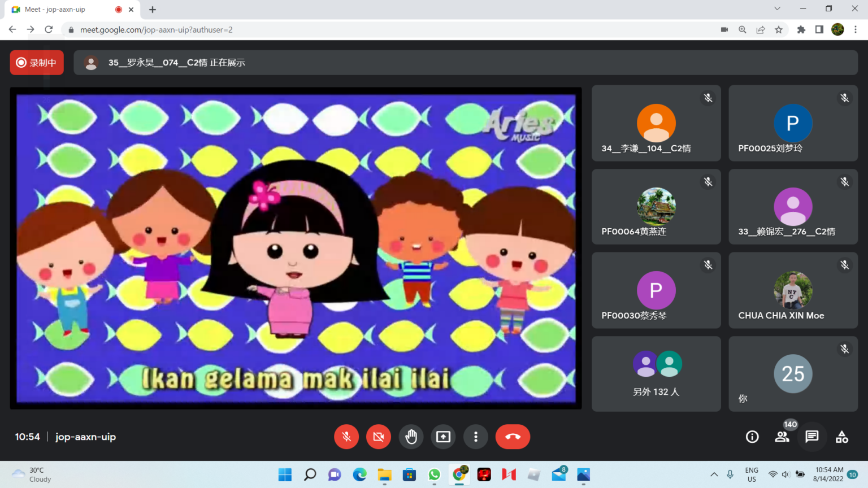Click muted mic icon on CHUA CHIA XIN tile
868x488 pixels.
pos(844,265)
